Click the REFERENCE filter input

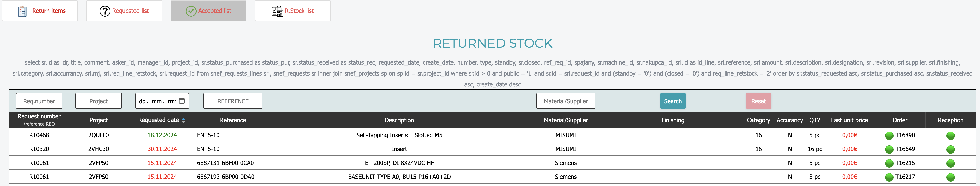(233, 101)
